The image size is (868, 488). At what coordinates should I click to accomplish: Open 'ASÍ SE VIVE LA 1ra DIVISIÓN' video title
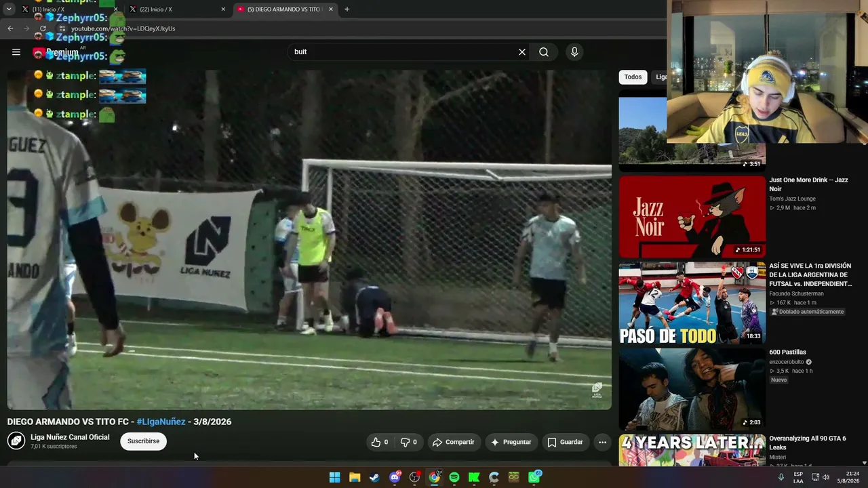(810, 275)
